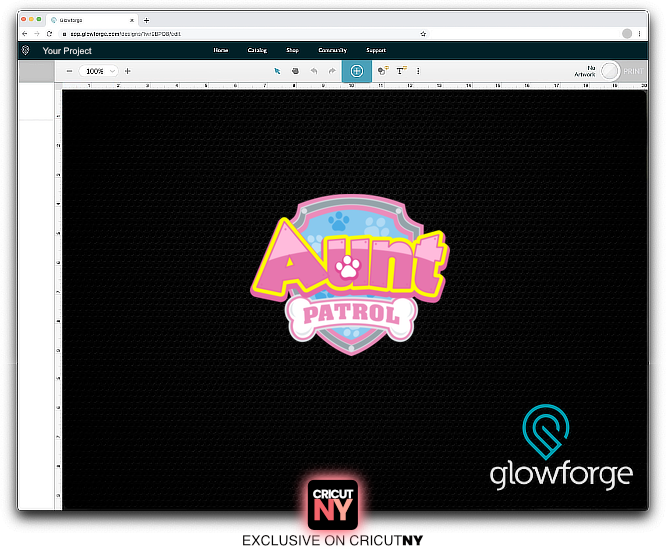Select the glowforge browser tab
The height and width of the screenshot is (552, 666).
pyautogui.click(x=91, y=20)
